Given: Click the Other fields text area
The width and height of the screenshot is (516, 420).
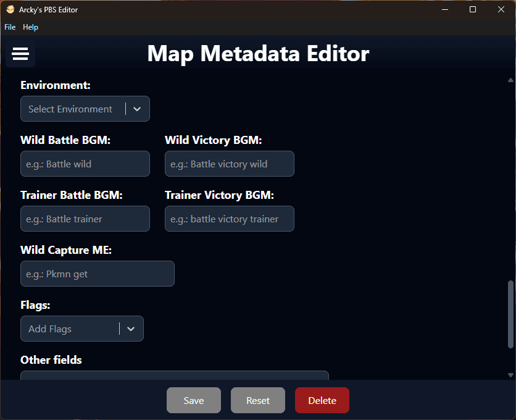Looking at the screenshot, I should [175, 375].
